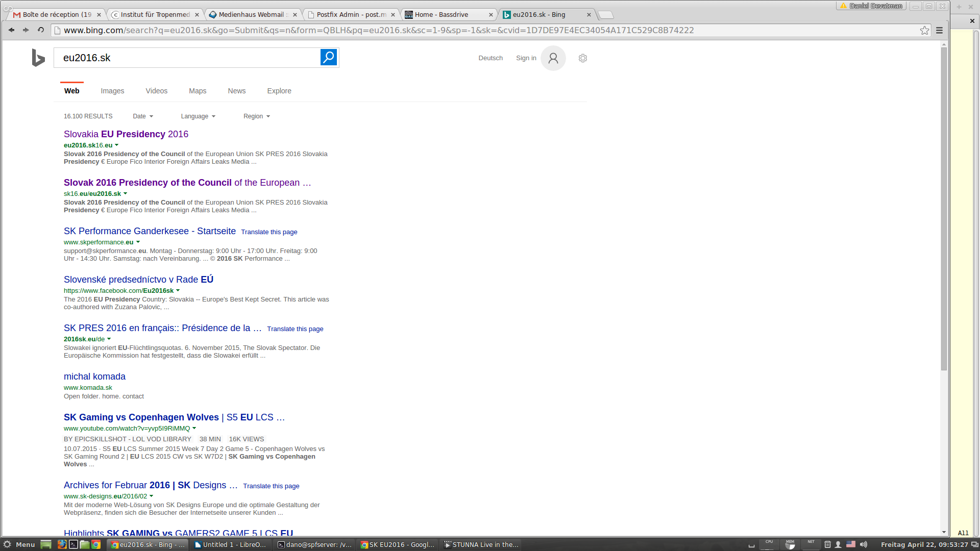This screenshot has height=551, width=980.
Task: Launch Firefox from the taskbar
Action: (62, 544)
